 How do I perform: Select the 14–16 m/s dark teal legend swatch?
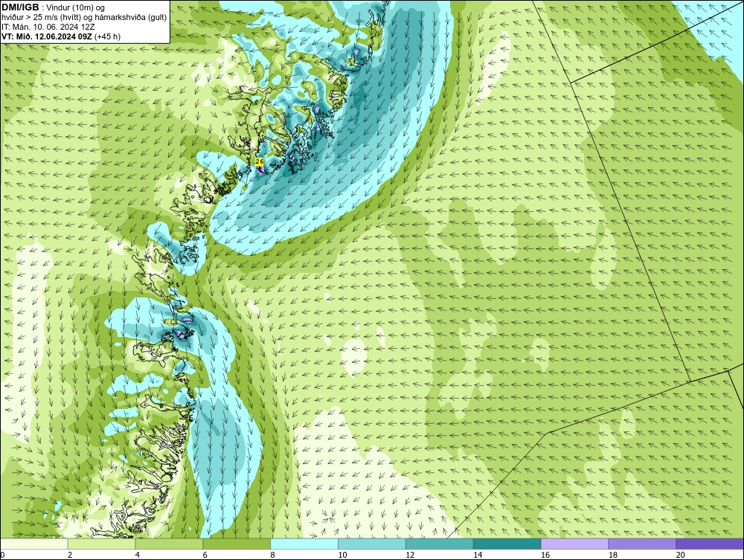507,544
